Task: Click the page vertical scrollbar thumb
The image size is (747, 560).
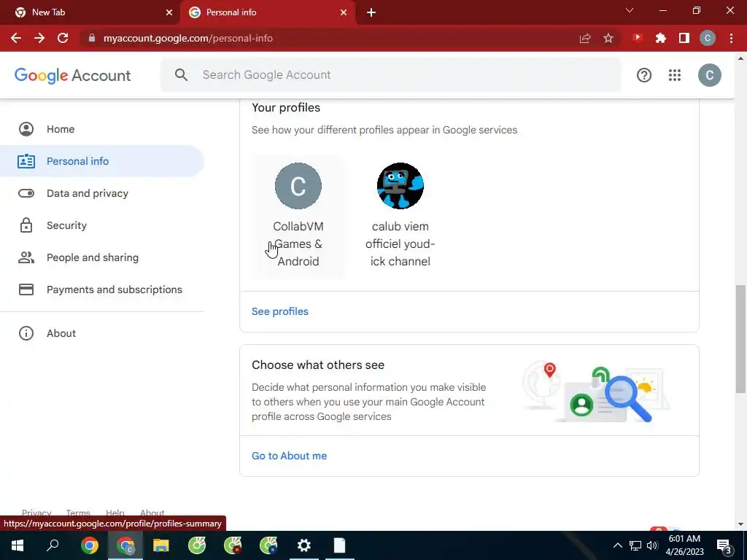Action: click(740, 339)
